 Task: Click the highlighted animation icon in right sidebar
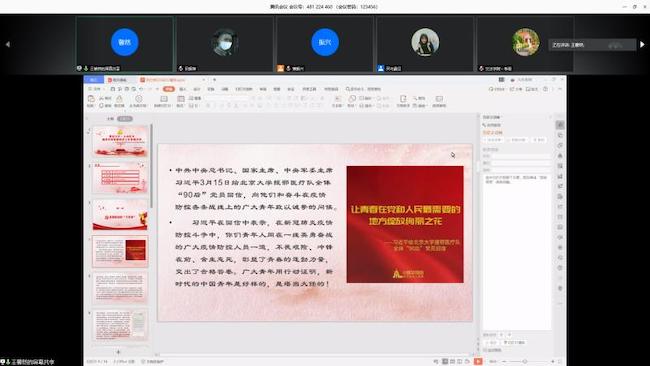point(560,125)
